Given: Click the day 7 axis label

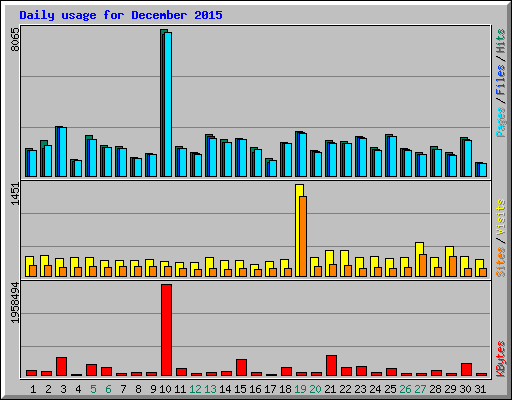Looking at the screenshot, I should 123,389.
